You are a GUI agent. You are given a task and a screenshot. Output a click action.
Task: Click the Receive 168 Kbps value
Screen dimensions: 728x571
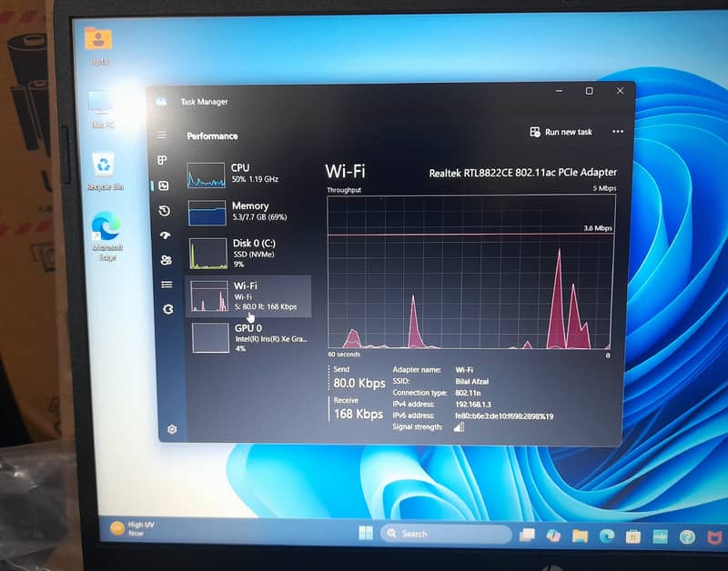click(x=359, y=414)
